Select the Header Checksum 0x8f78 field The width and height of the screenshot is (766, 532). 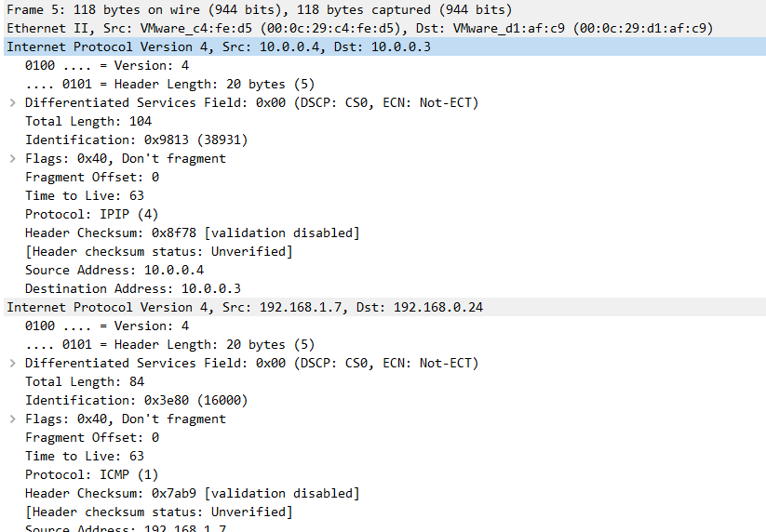click(192, 233)
